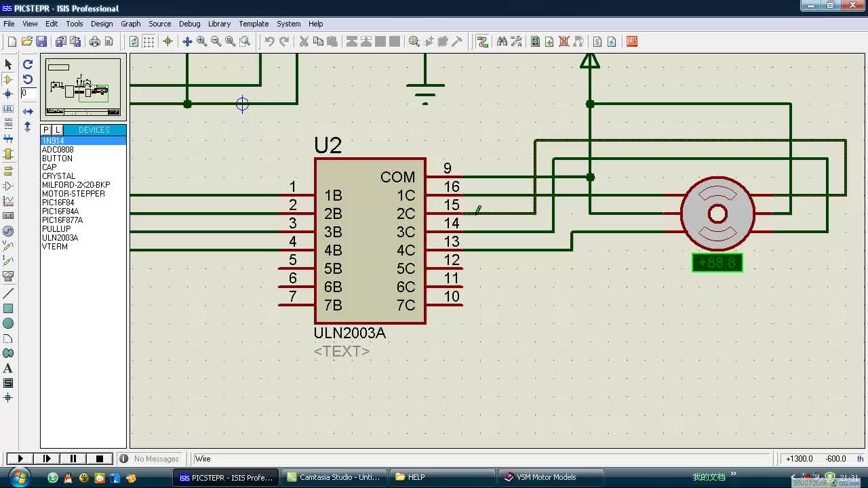The height and width of the screenshot is (488, 868).
Task: Click the rotation angle input field
Action: tap(28, 94)
